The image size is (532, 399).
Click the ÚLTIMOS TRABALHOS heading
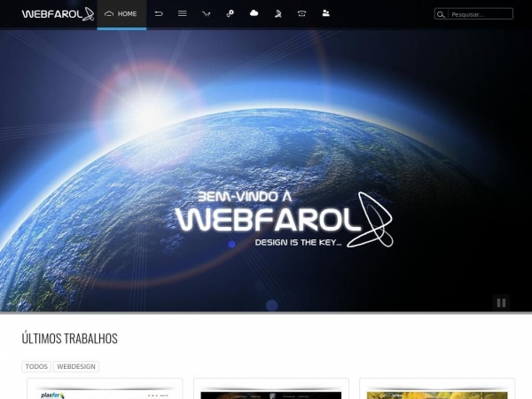click(69, 339)
